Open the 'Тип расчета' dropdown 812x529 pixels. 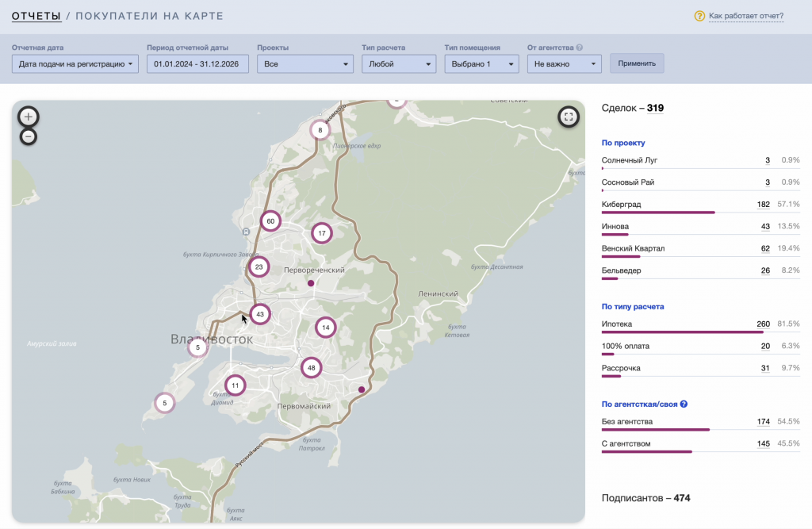tap(399, 64)
